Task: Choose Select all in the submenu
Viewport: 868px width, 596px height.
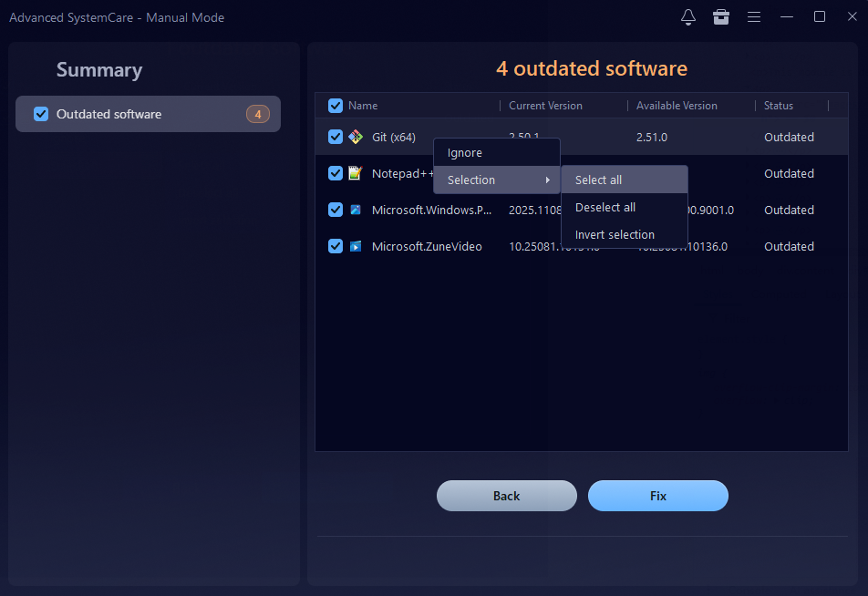Action: [x=599, y=180]
